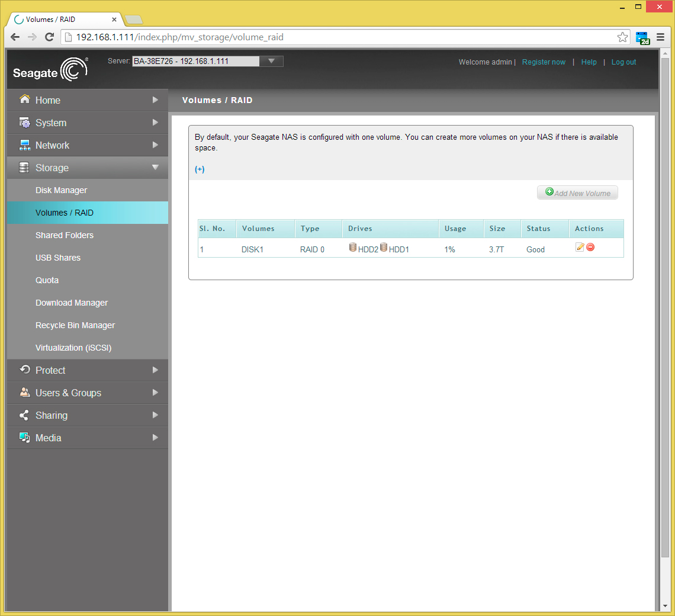Click the 3.7T size value
This screenshot has width=675, height=616.
click(x=496, y=249)
